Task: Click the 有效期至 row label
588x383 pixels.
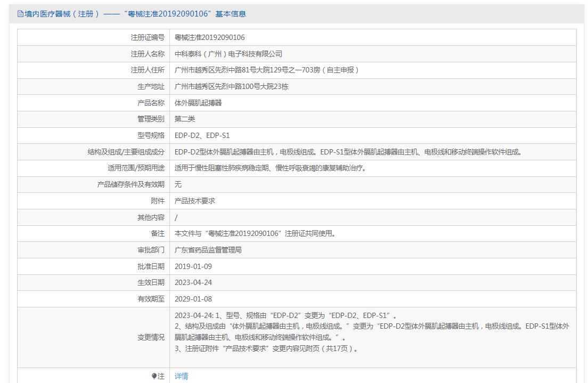Action: [x=151, y=299]
